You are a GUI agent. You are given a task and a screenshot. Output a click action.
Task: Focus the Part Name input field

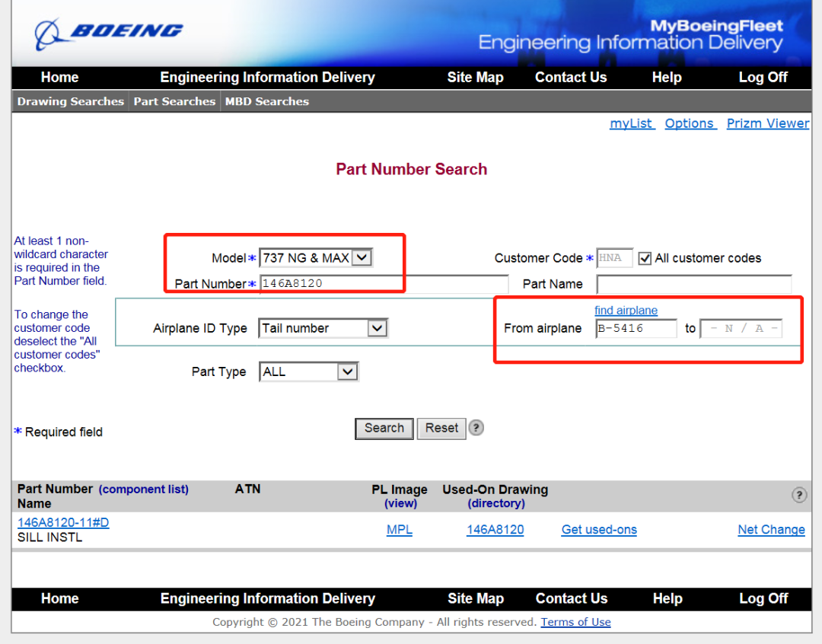[694, 284]
